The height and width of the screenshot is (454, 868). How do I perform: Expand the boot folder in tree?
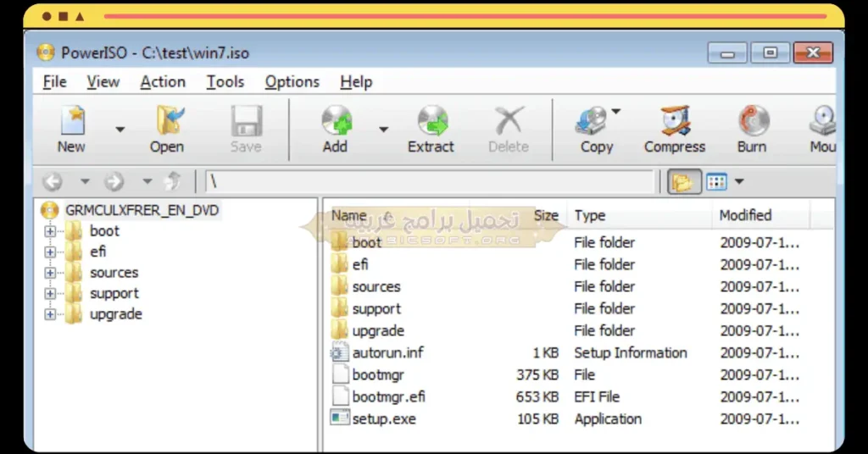coord(50,231)
